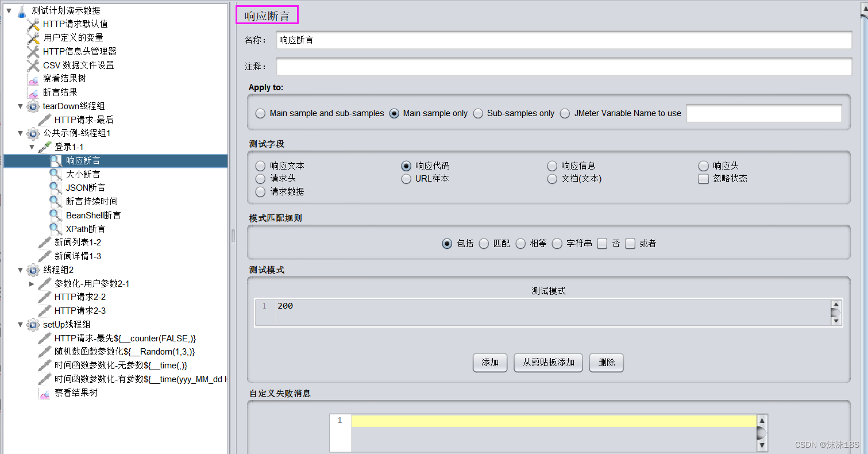Click the sampler icon beside 新闻列表1-2
Viewport: 868px width, 454px height.
tap(45, 243)
